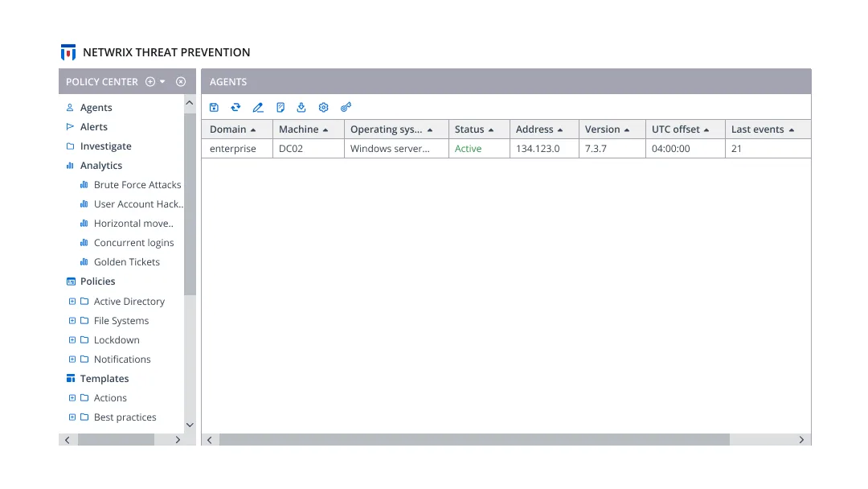Click the Refresh agents icon

pyautogui.click(x=235, y=108)
